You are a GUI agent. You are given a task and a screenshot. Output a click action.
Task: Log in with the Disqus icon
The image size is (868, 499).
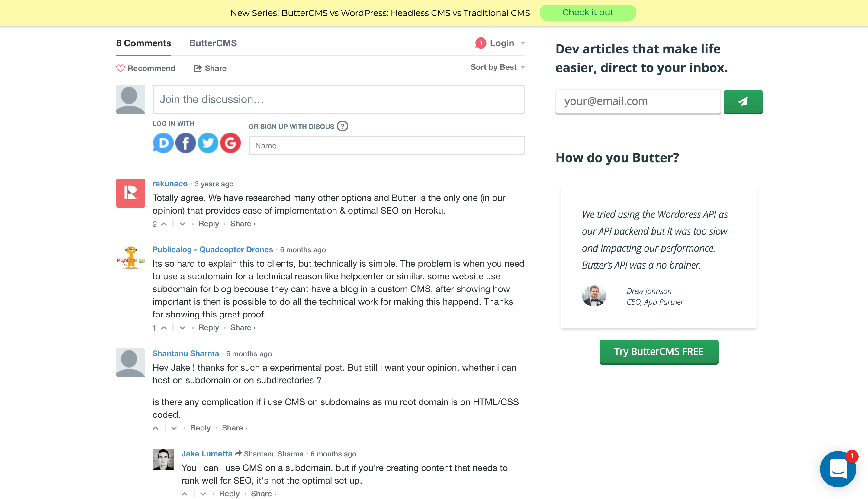coord(163,143)
